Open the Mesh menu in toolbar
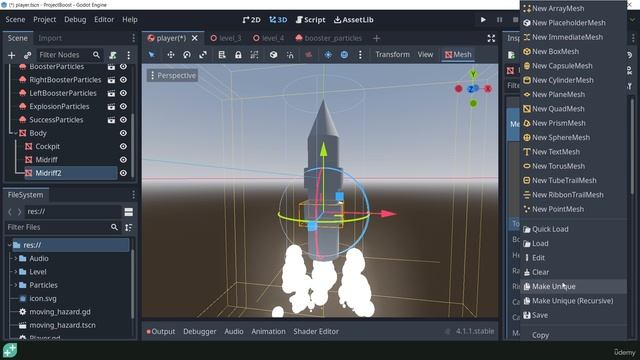The image size is (640, 360). point(458,55)
